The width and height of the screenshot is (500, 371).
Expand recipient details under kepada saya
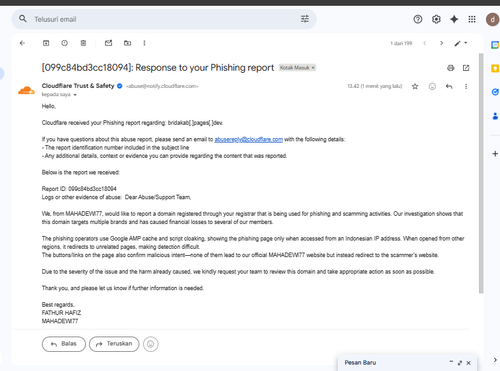tap(75, 95)
